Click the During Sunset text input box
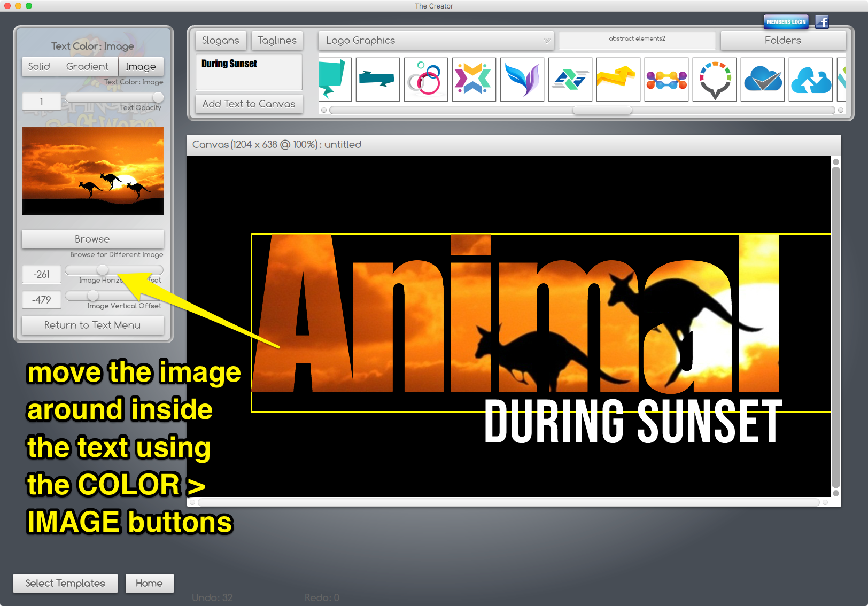 coord(249,72)
